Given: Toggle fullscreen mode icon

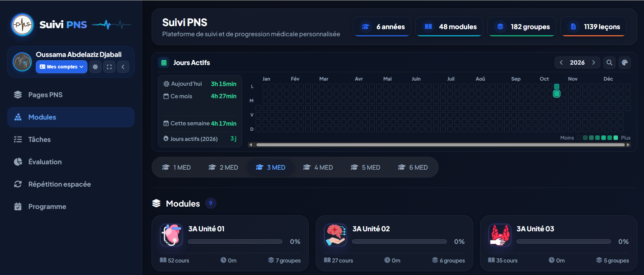Looking at the screenshot, I should point(109,67).
